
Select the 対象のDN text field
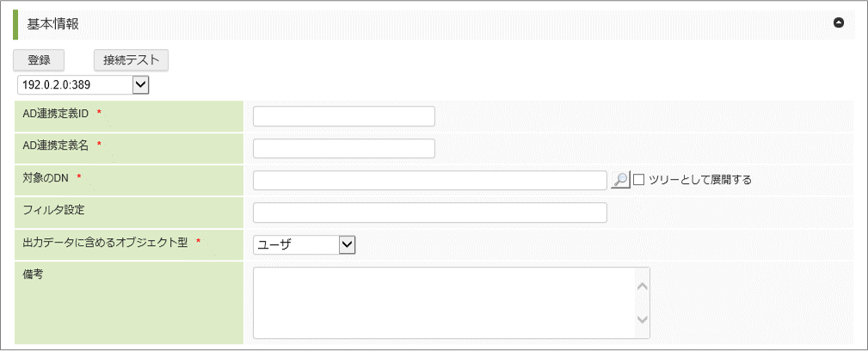click(x=430, y=180)
